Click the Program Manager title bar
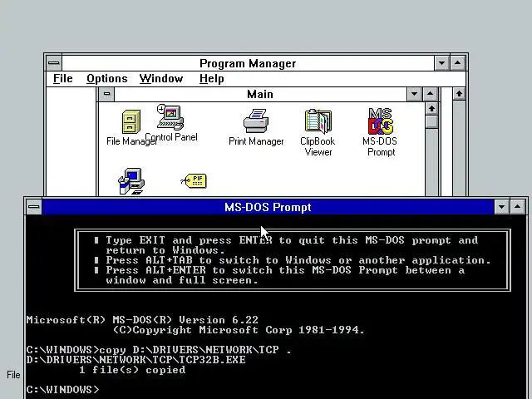The image size is (532, 399). coord(248,63)
